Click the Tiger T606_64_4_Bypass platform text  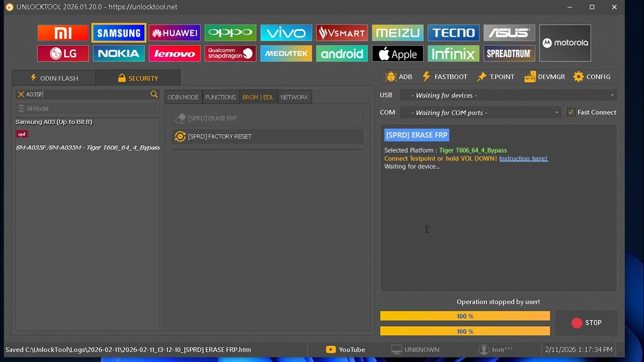point(473,150)
